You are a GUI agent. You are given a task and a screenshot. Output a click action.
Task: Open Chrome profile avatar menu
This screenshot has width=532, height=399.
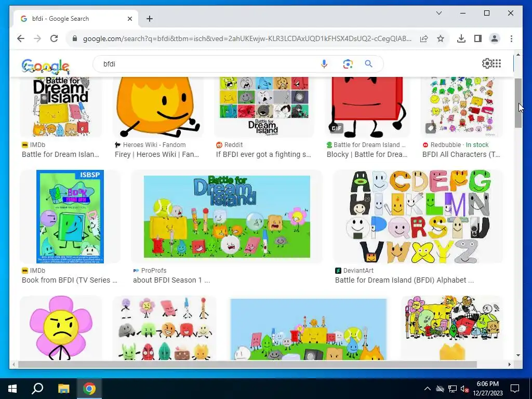point(495,38)
